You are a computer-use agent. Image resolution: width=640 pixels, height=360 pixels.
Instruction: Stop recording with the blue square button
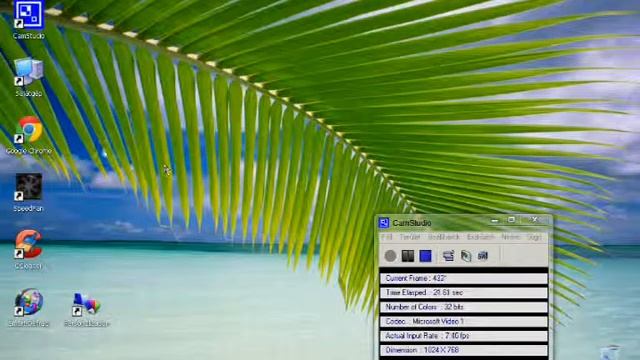[425, 256]
